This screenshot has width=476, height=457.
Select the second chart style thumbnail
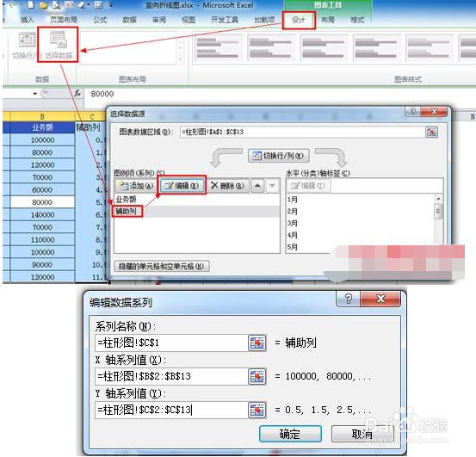[x=270, y=48]
